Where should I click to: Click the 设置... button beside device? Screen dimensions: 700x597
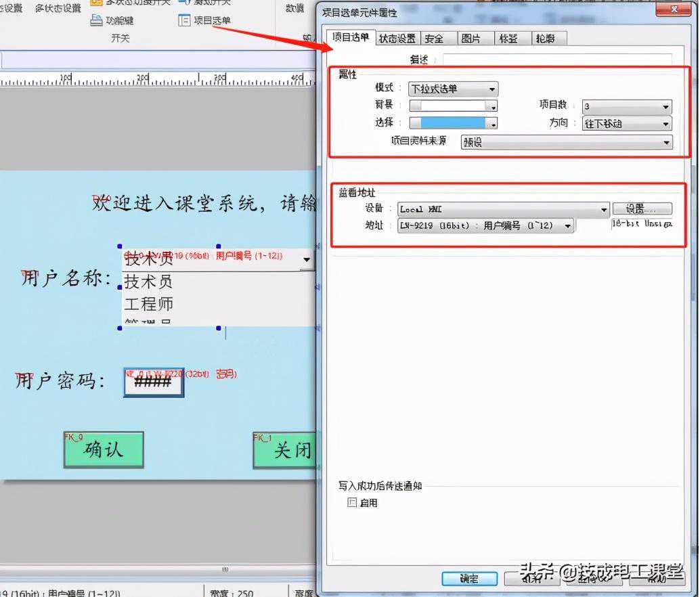click(x=642, y=209)
